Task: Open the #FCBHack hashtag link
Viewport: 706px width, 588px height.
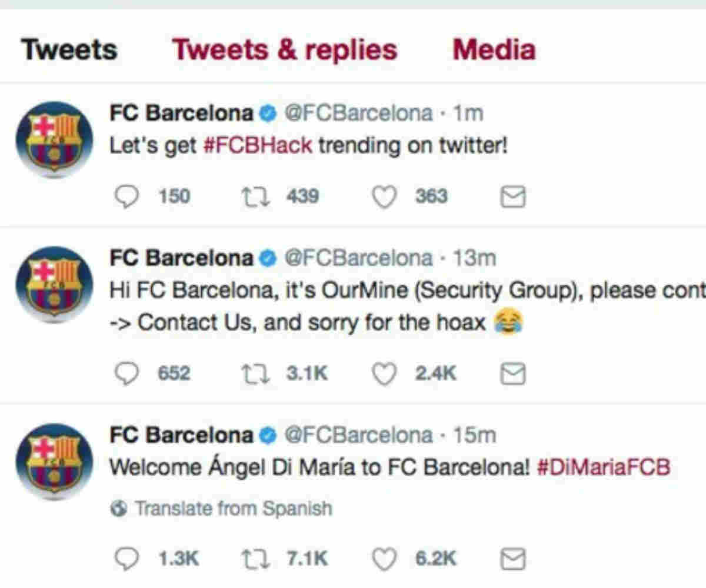Action: coord(257,146)
